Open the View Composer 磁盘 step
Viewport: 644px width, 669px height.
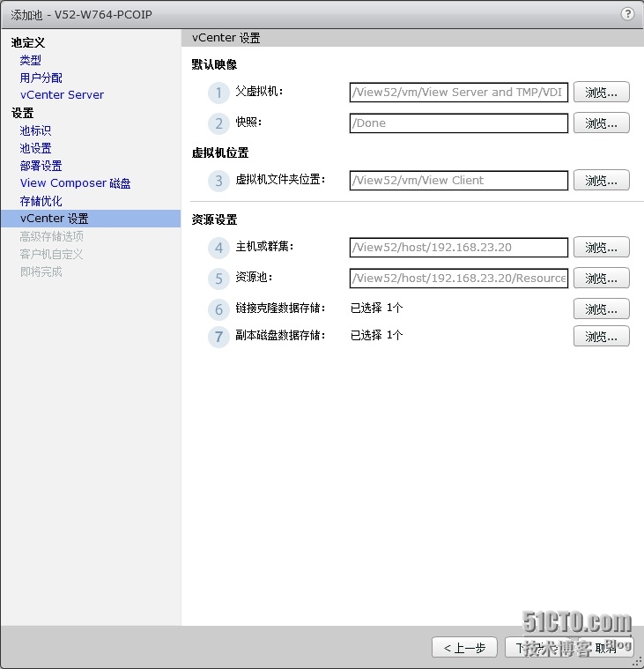tap(75, 183)
